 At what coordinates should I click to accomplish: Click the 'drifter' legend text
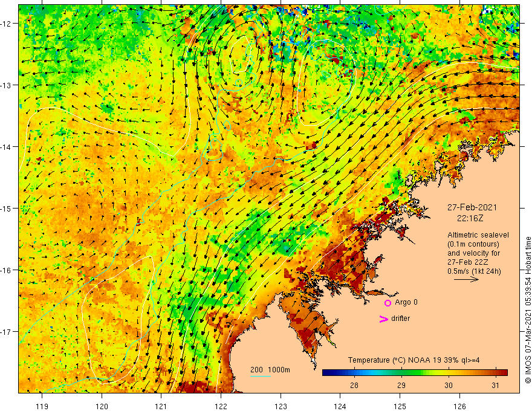tap(400, 319)
